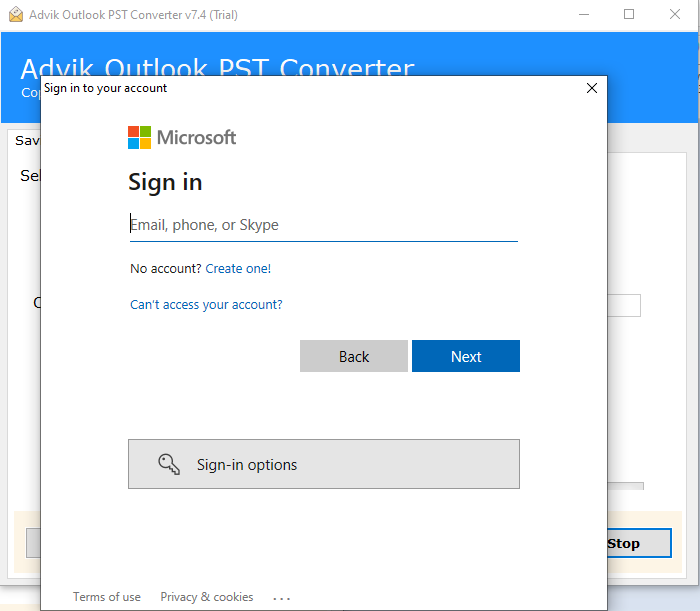This screenshot has height=611, width=700.
Task: Click Stop button in Advik window
Action: coord(639,543)
